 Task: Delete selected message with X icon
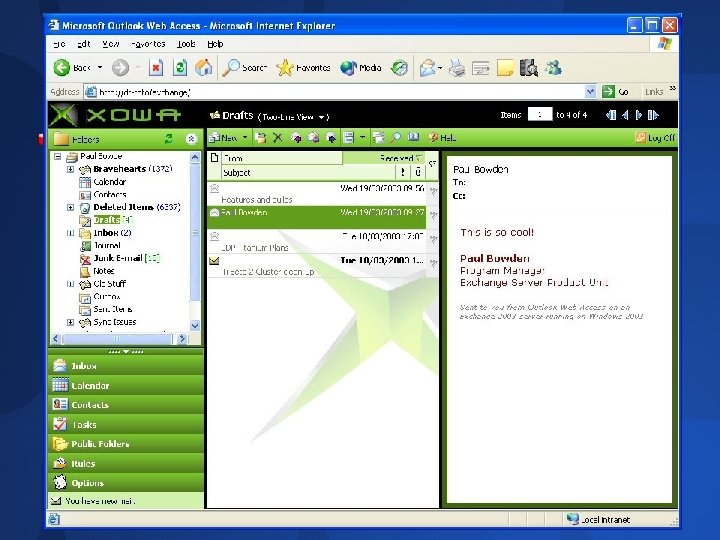[277, 137]
